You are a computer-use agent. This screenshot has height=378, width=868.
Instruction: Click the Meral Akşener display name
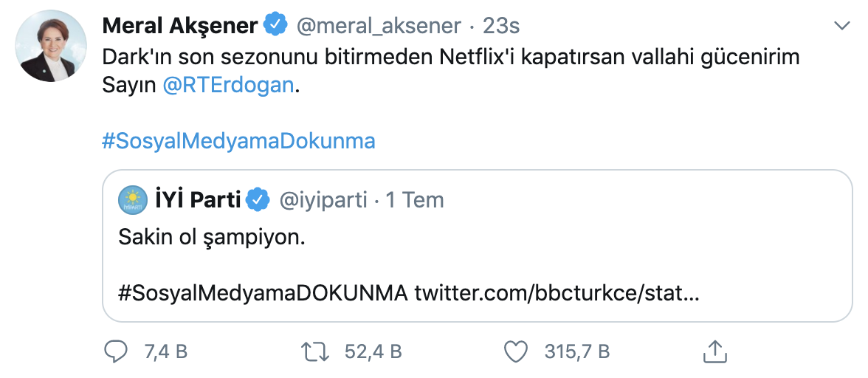180,26
